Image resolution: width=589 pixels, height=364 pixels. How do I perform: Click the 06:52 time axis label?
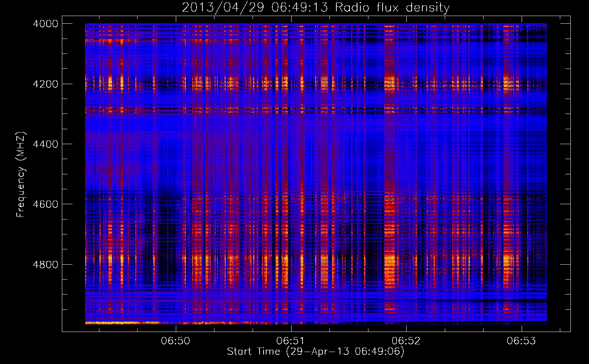(406, 341)
